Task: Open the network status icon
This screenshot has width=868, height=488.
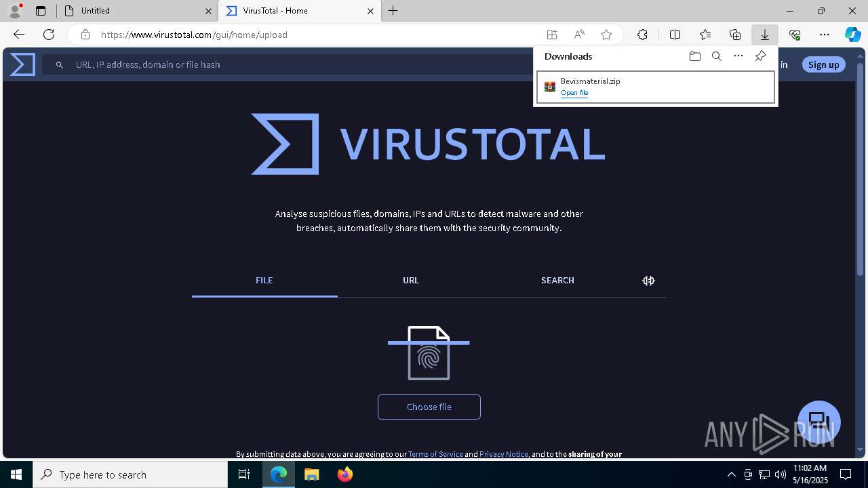Action: 764,474
